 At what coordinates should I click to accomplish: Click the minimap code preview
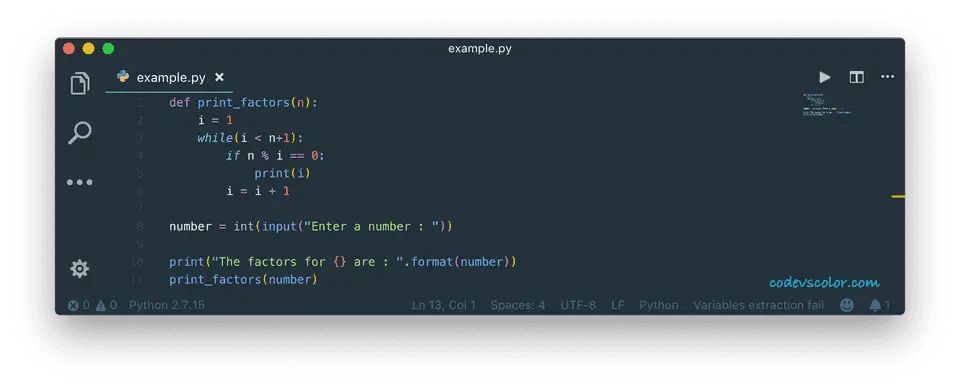pyautogui.click(x=828, y=104)
